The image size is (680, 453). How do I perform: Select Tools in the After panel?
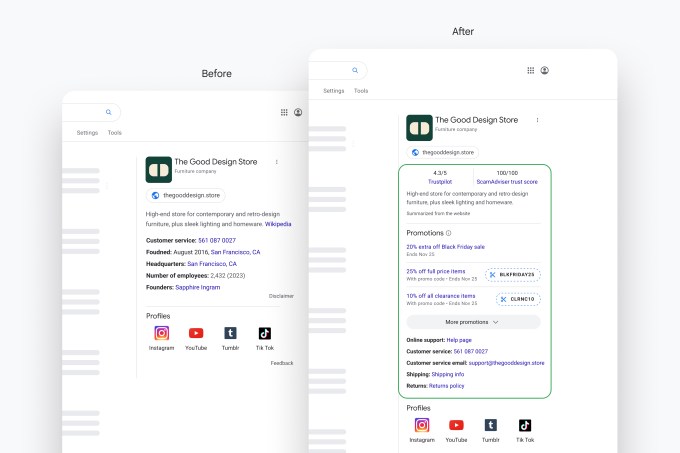click(361, 91)
